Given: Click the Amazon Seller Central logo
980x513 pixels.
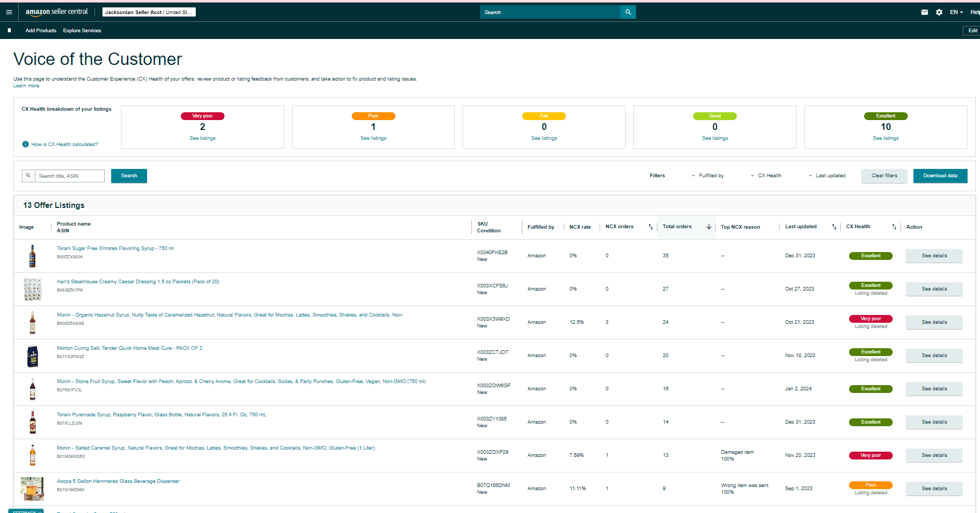Looking at the screenshot, I should [57, 12].
